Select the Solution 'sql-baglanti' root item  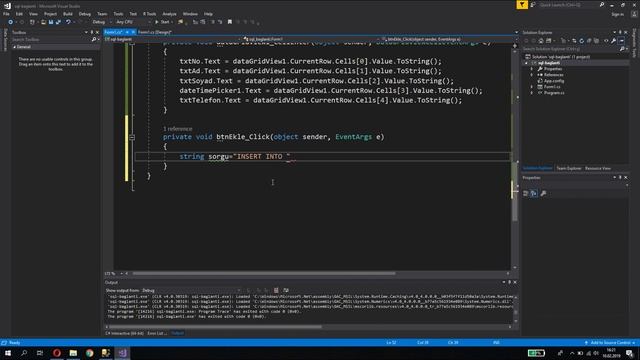tap(558, 57)
